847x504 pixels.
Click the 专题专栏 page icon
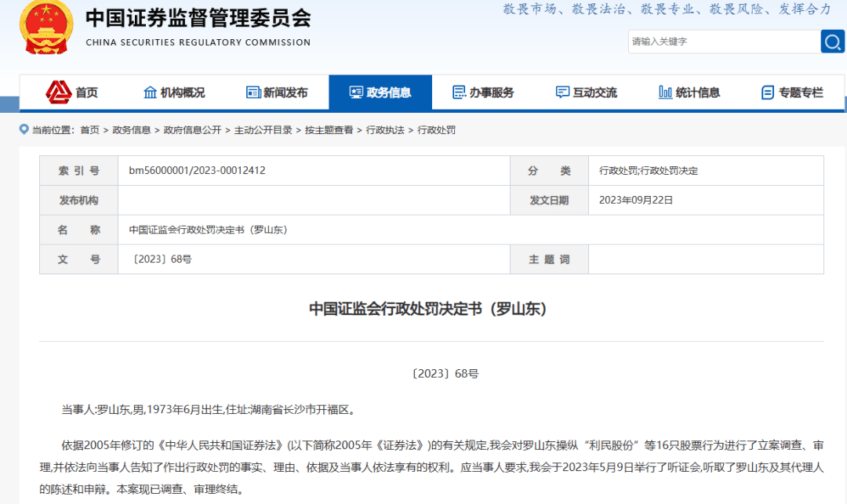pos(767,92)
